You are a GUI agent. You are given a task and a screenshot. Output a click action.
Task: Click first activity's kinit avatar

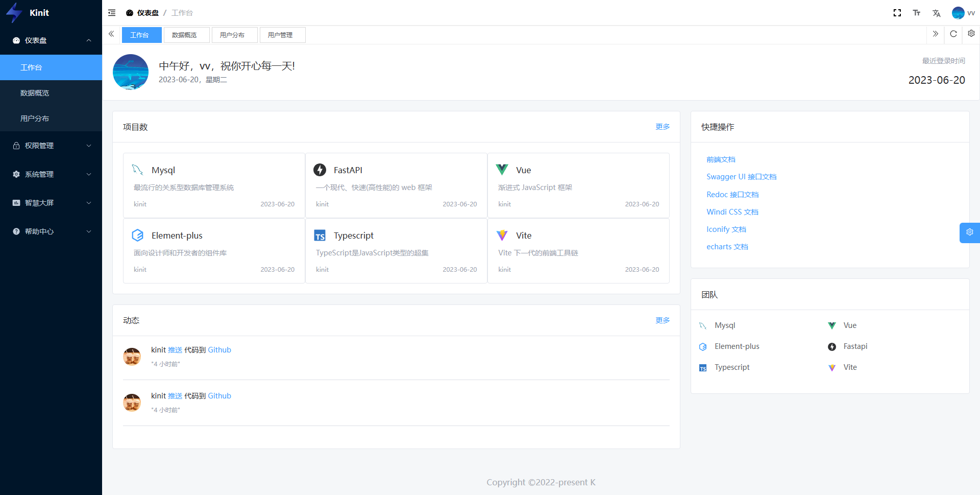[x=132, y=357]
